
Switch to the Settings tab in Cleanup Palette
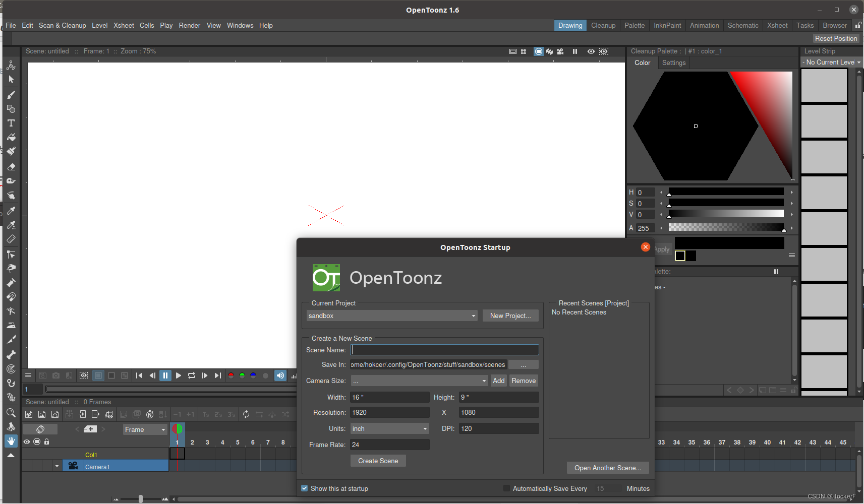pos(674,62)
